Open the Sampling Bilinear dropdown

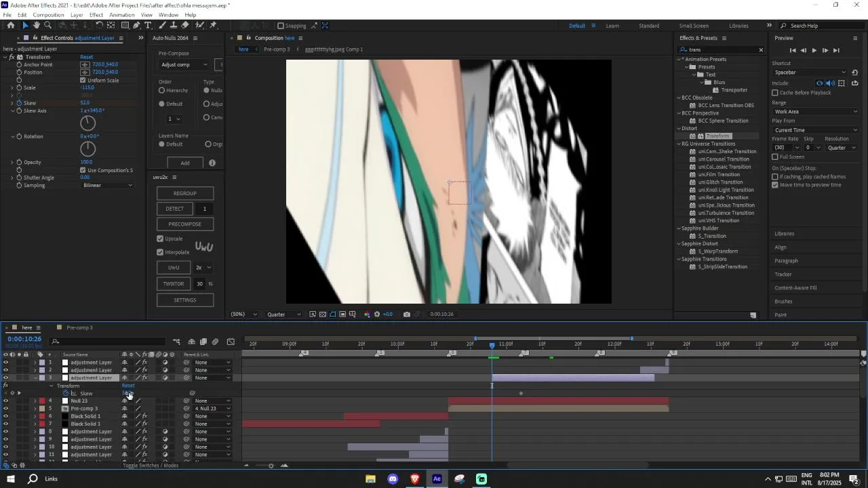point(107,186)
